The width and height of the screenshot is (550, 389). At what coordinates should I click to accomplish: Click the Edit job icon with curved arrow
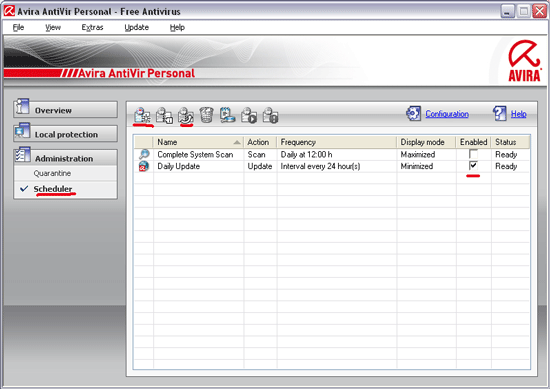186,115
